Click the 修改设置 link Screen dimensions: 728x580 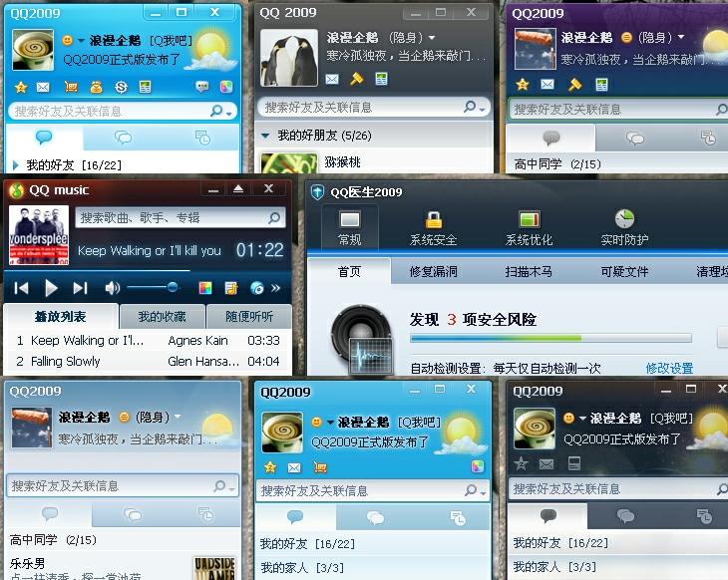[x=669, y=369]
